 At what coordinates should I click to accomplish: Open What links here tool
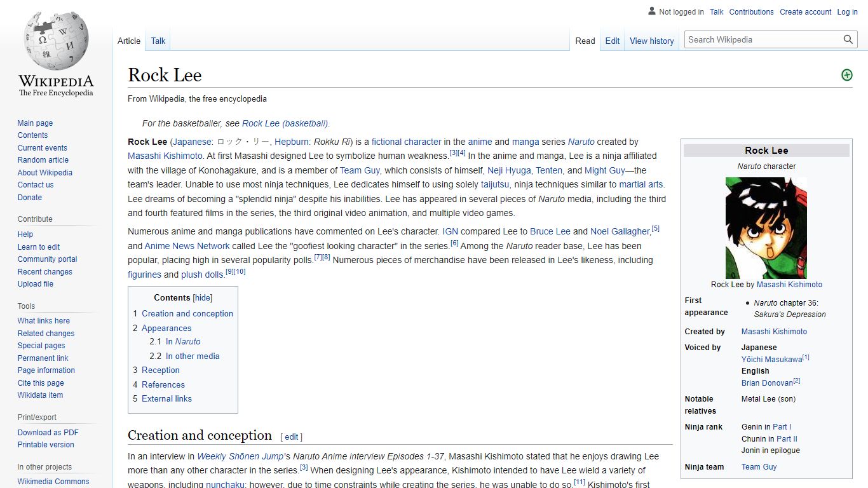43,321
